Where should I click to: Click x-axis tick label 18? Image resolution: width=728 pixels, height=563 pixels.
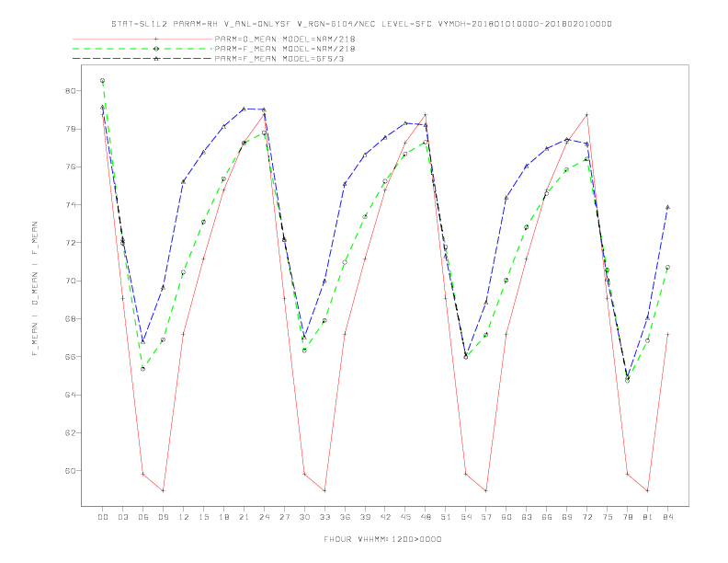pyautogui.click(x=223, y=517)
